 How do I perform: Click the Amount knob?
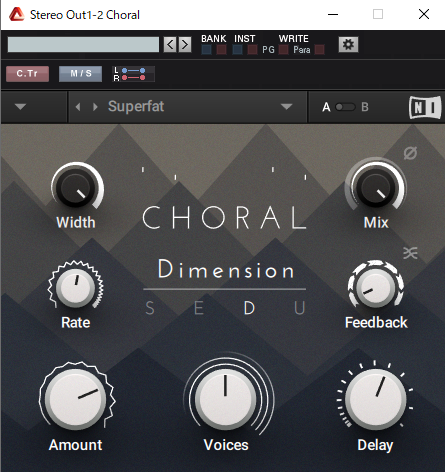click(76, 399)
